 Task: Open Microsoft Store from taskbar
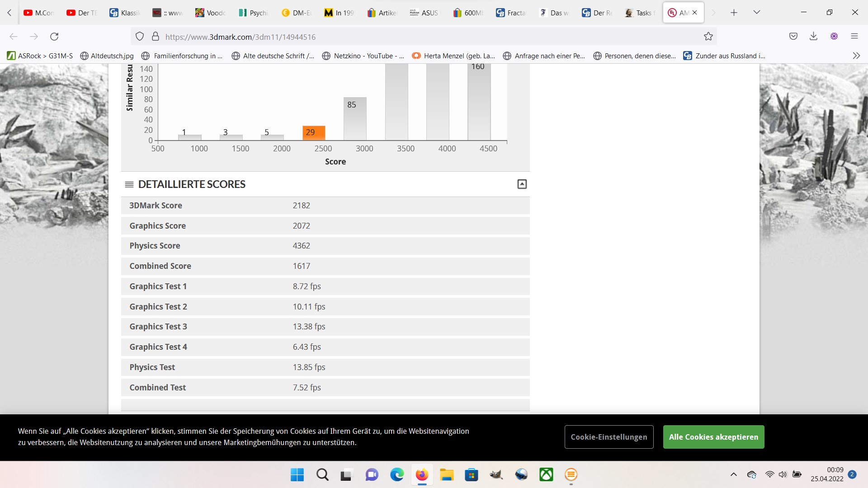[472, 475]
